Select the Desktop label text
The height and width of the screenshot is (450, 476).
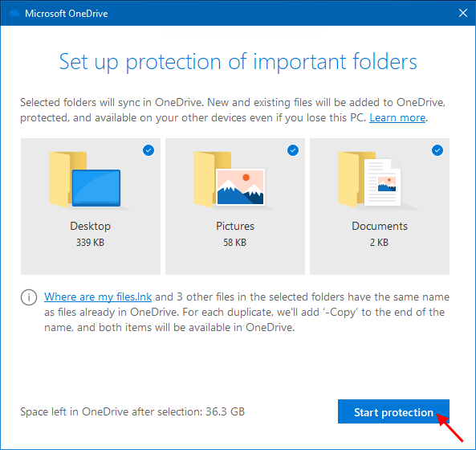pyautogui.click(x=91, y=226)
